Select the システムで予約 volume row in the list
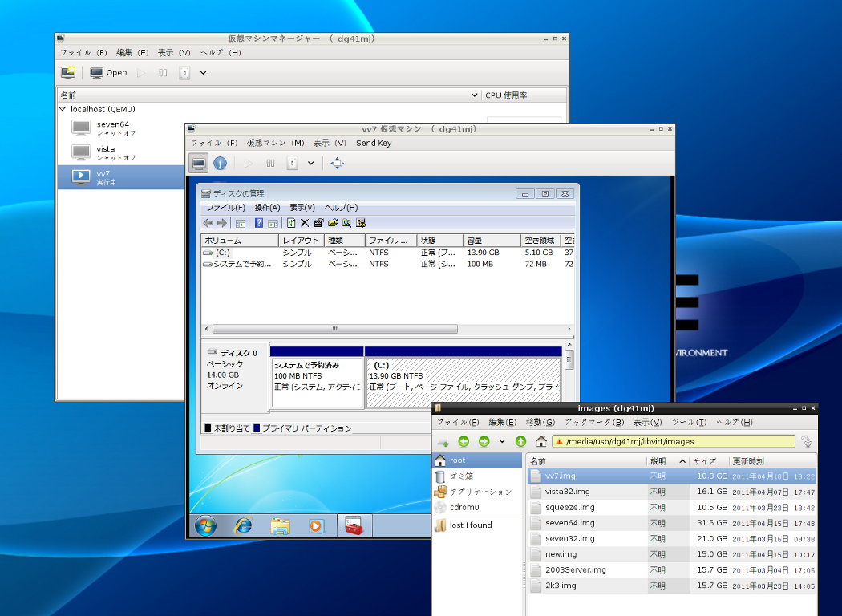The width and height of the screenshot is (842, 616). pyautogui.click(x=387, y=264)
